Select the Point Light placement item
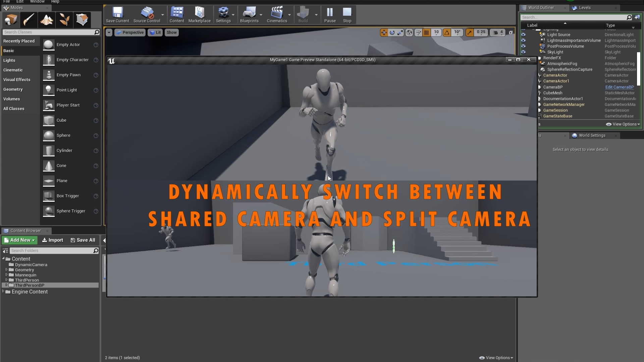 67,90
